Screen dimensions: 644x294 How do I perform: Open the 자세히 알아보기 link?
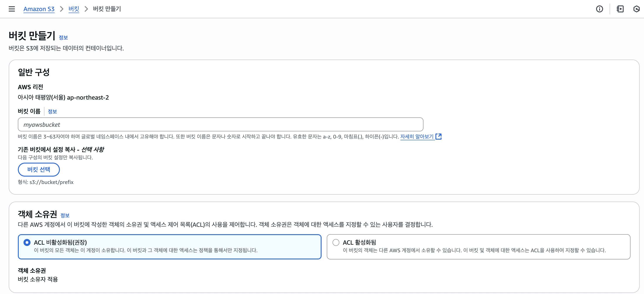(x=416, y=136)
